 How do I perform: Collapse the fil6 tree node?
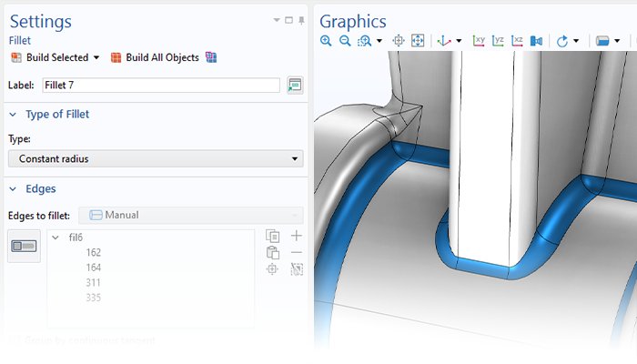point(56,238)
